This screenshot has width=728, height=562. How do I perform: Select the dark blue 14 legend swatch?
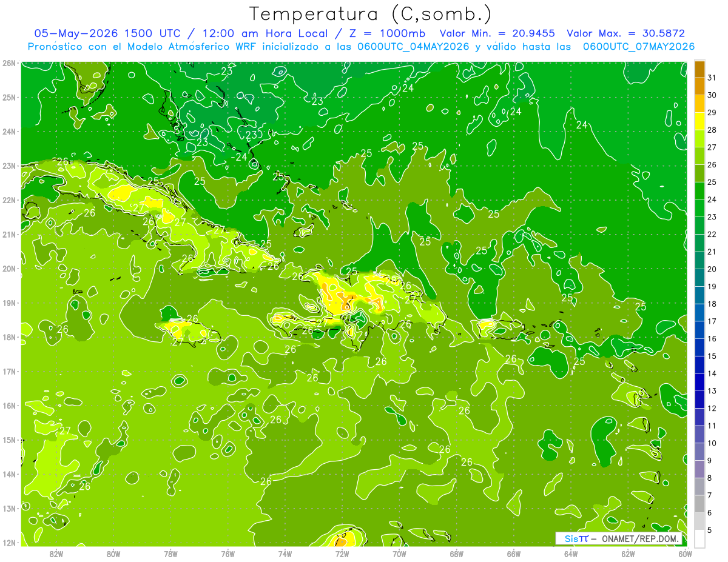pos(699,364)
